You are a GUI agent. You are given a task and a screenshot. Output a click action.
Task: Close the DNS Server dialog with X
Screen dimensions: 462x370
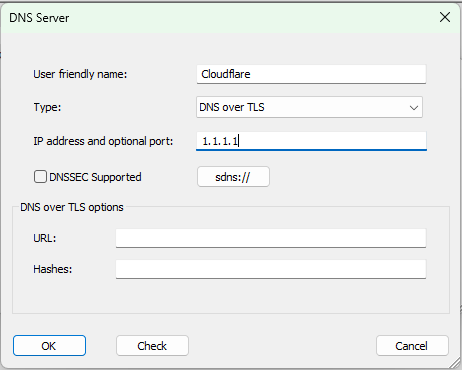(x=445, y=17)
